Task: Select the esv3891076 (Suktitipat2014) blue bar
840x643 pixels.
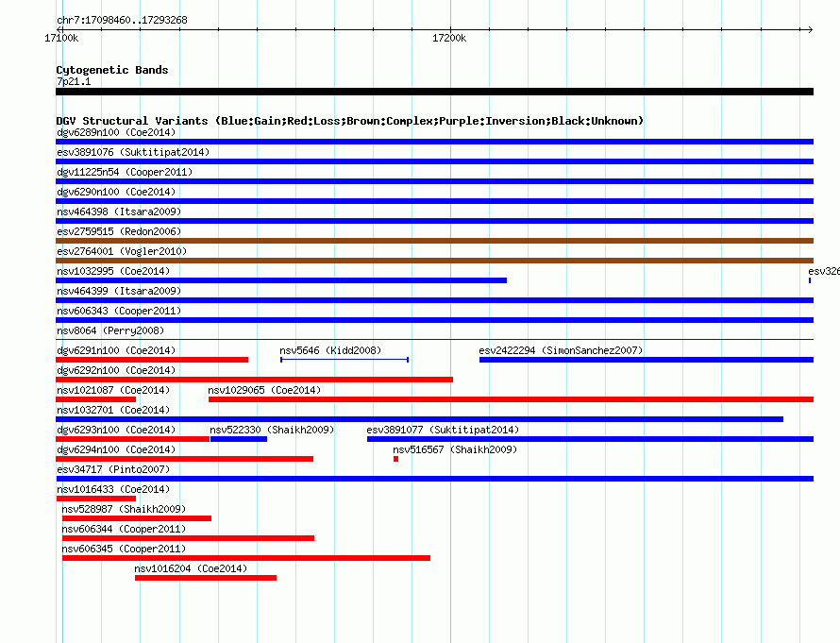Action: point(434,161)
